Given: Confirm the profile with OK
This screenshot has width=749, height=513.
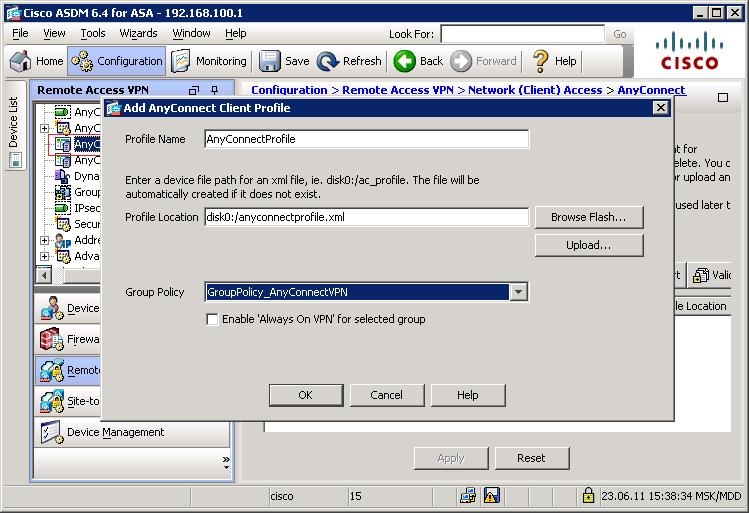Looking at the screenshot, I should [x=306, y=395].
